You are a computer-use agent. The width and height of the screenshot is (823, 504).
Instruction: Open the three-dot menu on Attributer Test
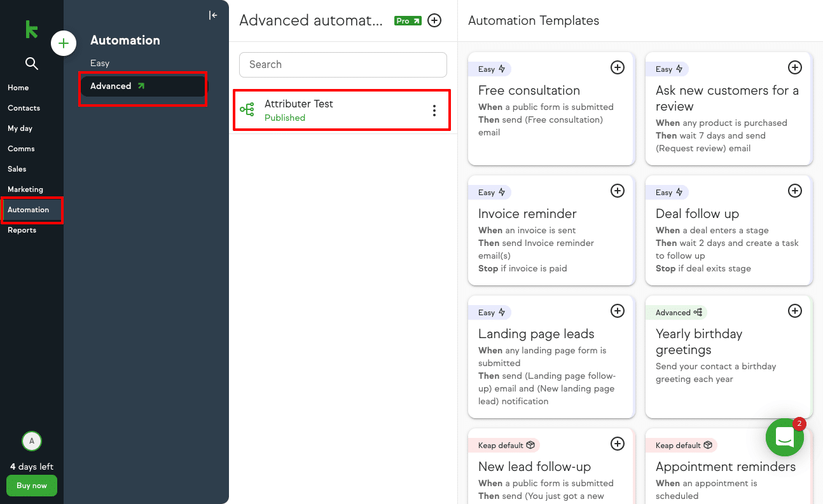[x=434, y=110]
